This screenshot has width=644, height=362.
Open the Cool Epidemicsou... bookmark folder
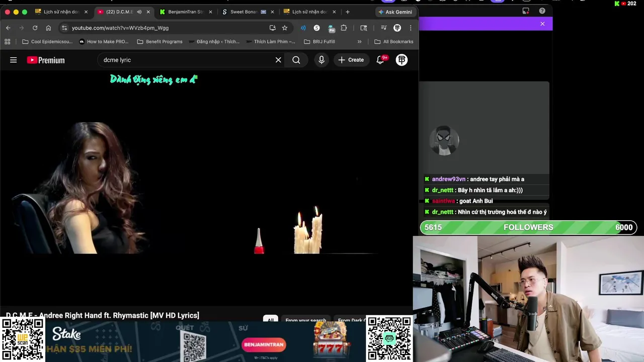click(x=47, y=42)
